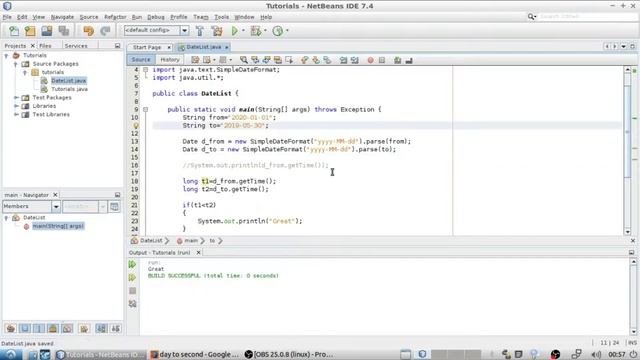Stop the running process in Output window

(132, 291)
